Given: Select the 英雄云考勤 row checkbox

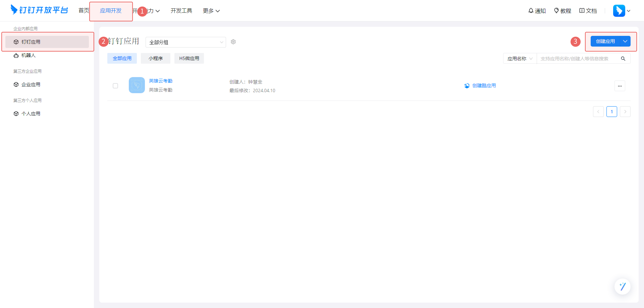Looking at the screenshot, I should [115, 86].
